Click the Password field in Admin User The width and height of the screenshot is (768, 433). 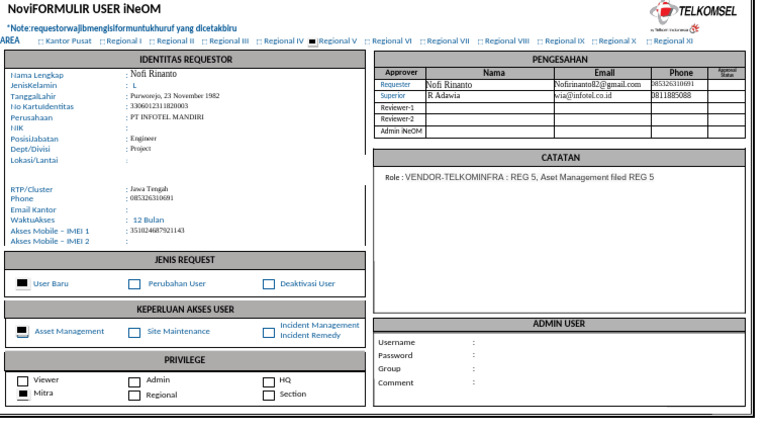[607, 356]
